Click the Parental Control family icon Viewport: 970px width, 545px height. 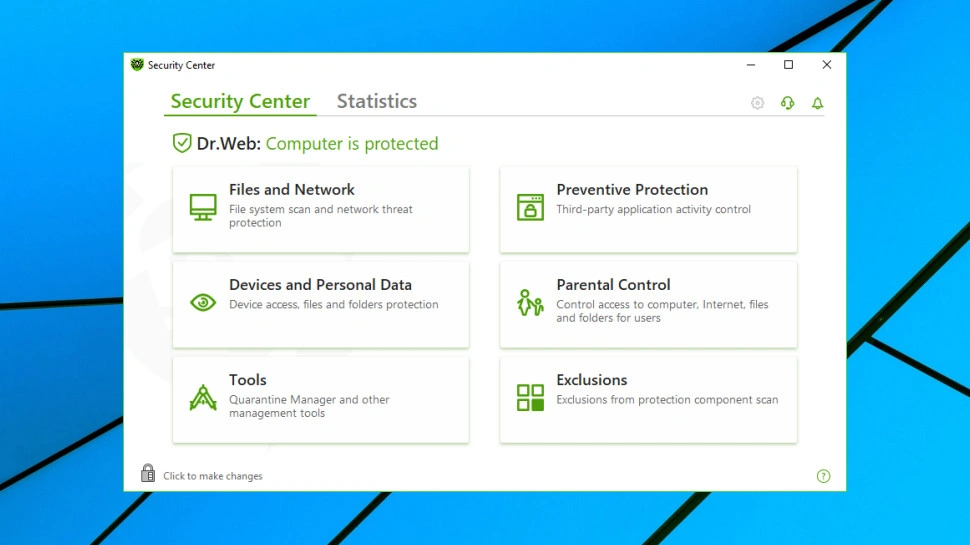(530, 302)
